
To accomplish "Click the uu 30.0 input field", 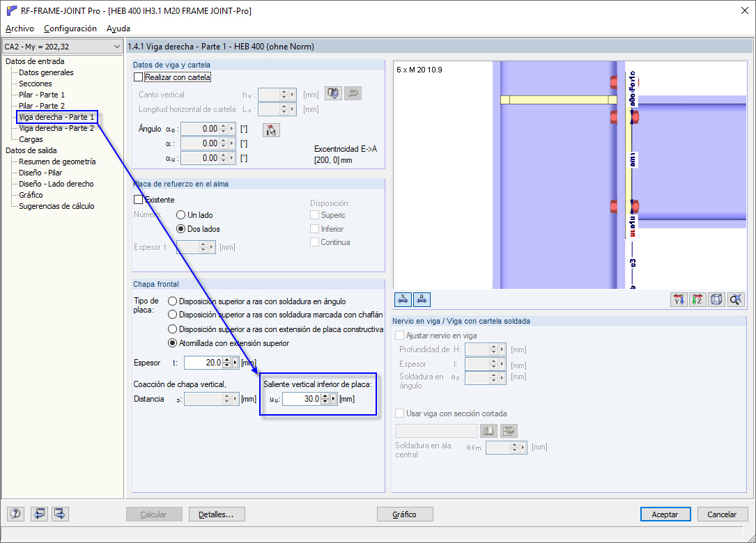I will 302,399.
